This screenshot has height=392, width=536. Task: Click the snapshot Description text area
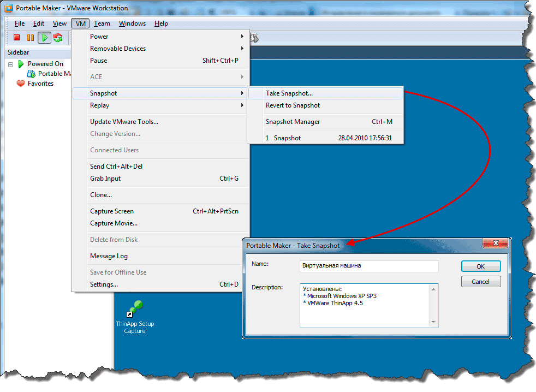[365, 305]
